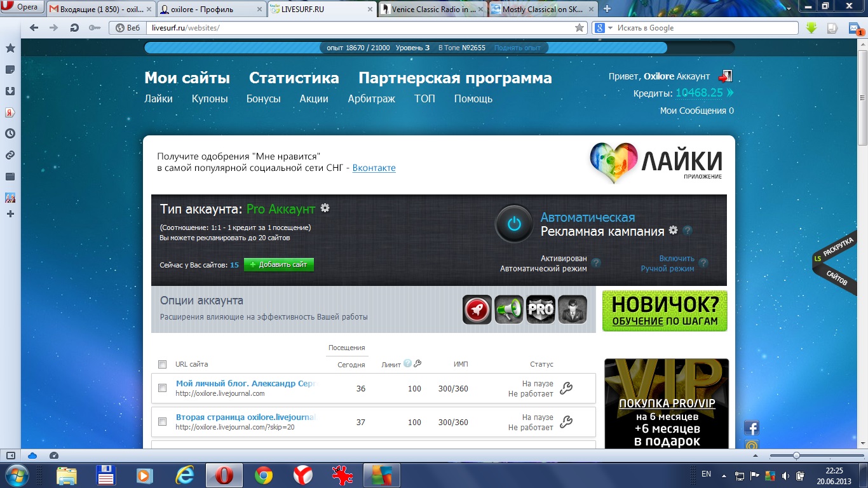Open НОВИЧОК обучение по шагам banner

pyautogui.click(x=665, y=311)
